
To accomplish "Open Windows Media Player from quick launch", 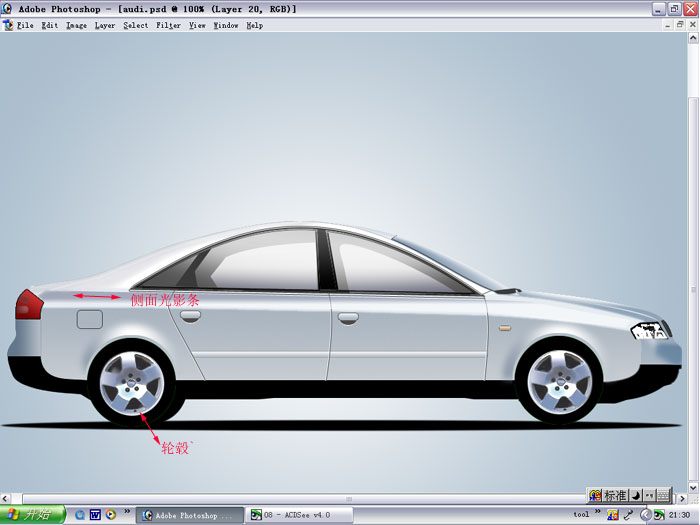I will (x=110, y=515).
